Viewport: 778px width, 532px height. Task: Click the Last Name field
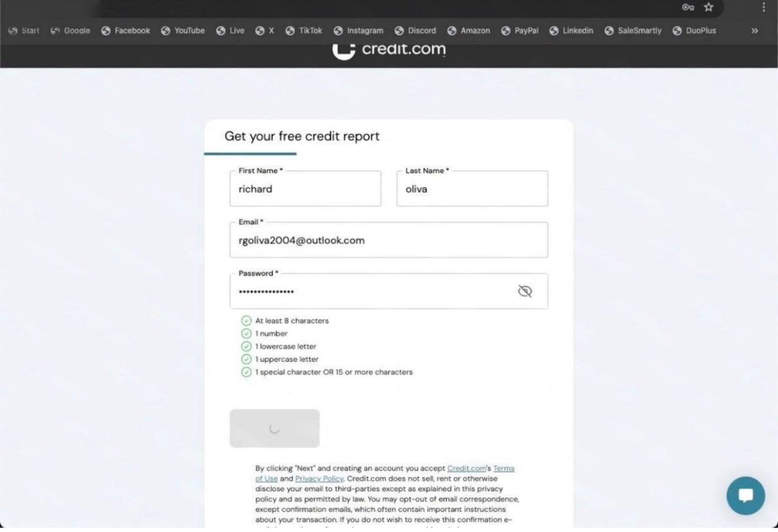click(472, 189)
